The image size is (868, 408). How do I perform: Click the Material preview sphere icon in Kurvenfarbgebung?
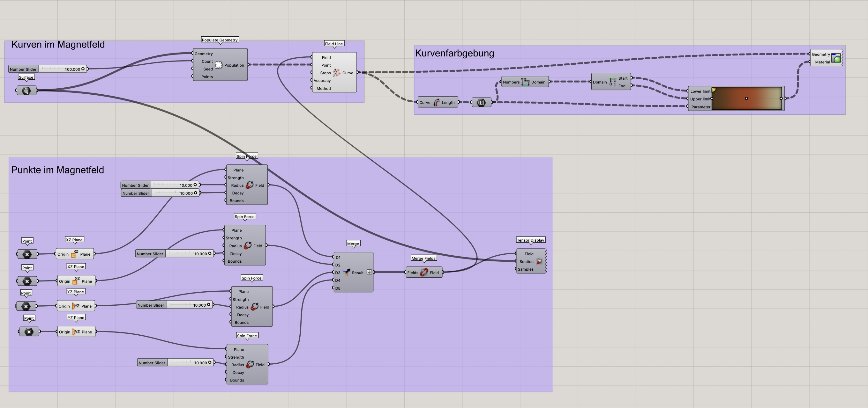(x=836, y=58)
